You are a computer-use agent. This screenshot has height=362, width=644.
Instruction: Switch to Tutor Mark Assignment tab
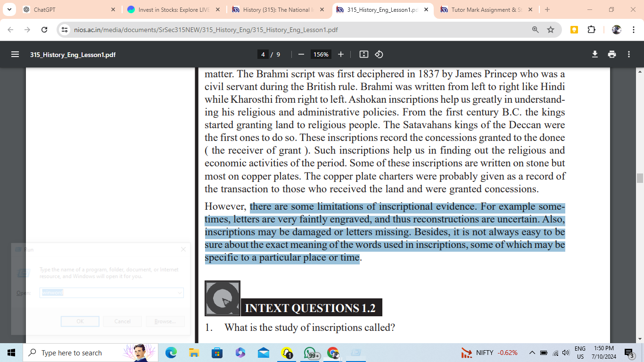(486, 9)
